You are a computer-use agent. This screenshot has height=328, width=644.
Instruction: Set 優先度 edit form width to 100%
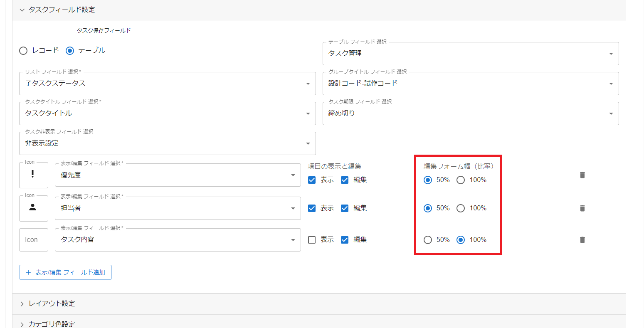pyautogui.click(x=460, y=180)
